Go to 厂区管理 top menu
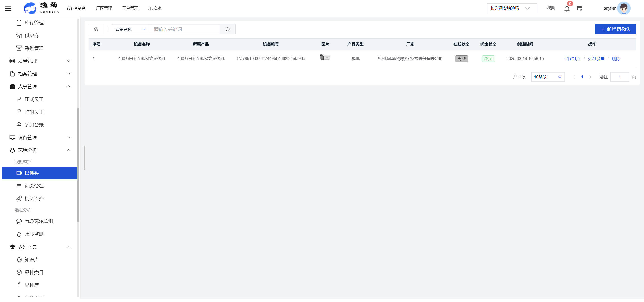The height and width of the screenshot is (302, 644). [x=104, y=8]
